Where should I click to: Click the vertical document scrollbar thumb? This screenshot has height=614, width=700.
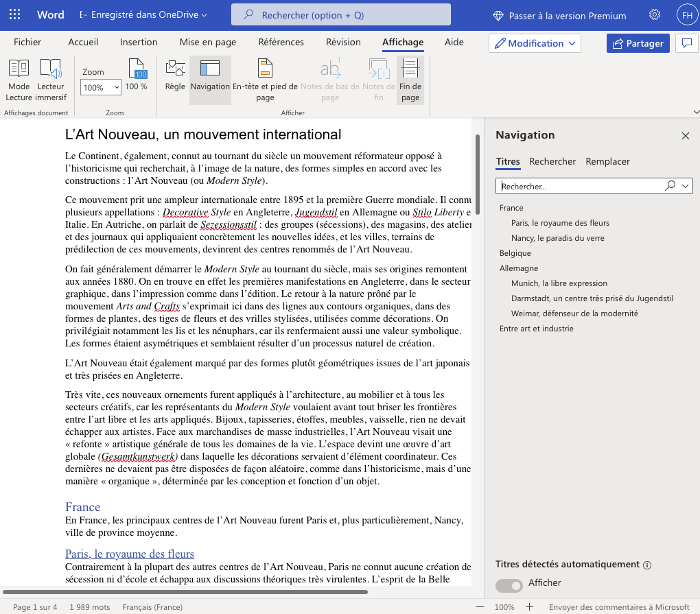coord(478,174)
